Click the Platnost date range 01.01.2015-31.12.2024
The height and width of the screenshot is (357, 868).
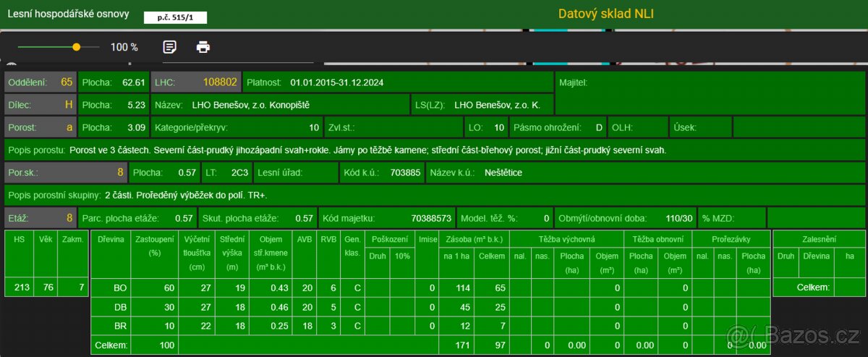click(336, 83)
